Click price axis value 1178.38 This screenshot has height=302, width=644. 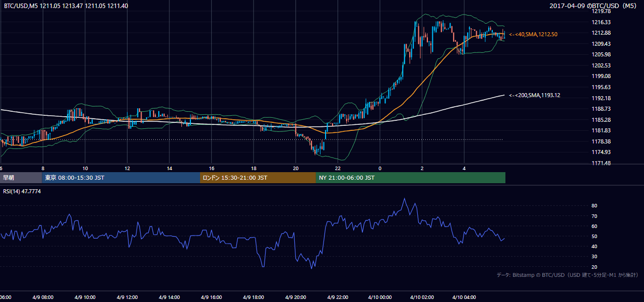tap(601, 141)
